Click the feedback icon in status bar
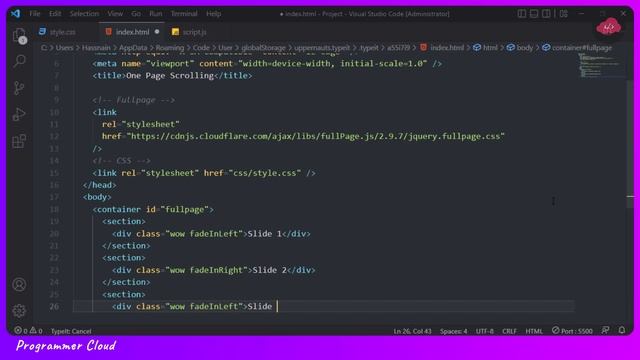Screen dimensions: 640x360 (606, 330)
